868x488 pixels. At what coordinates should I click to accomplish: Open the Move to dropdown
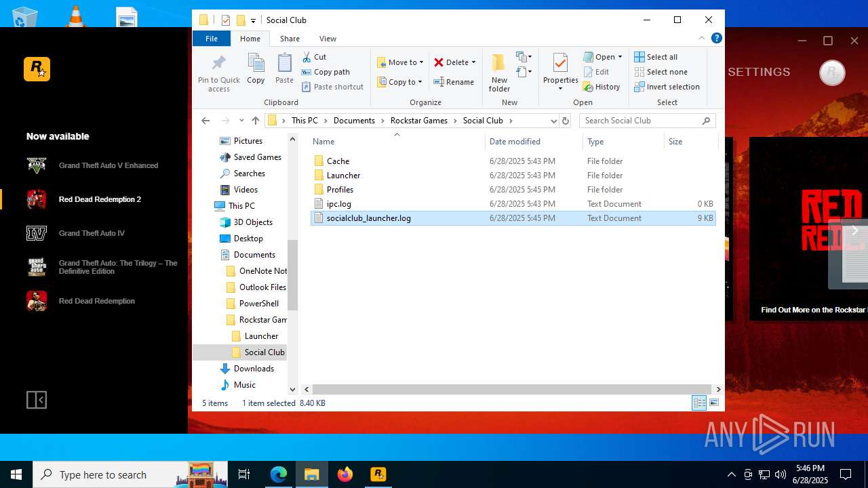pyautogui.click(x=400, y=62)
